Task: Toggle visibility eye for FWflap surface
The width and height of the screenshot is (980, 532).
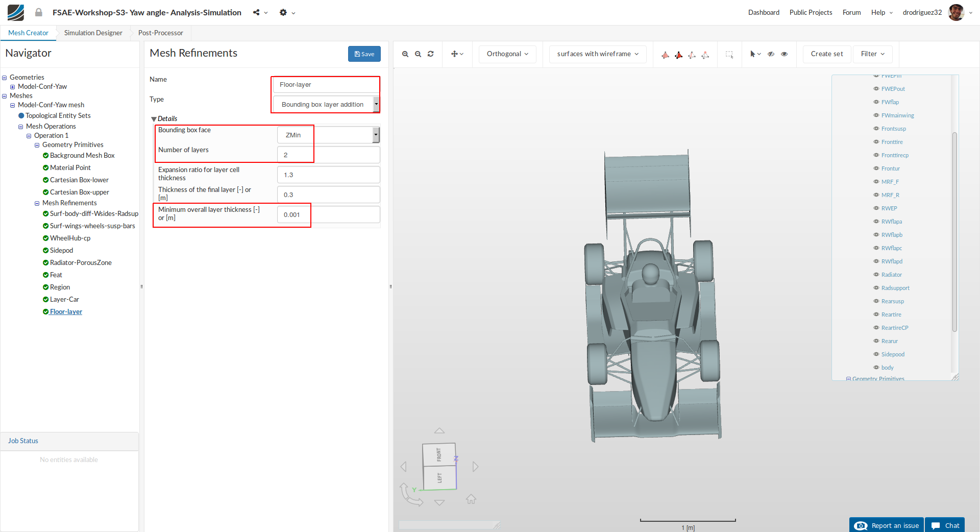Action: point(876,102)
